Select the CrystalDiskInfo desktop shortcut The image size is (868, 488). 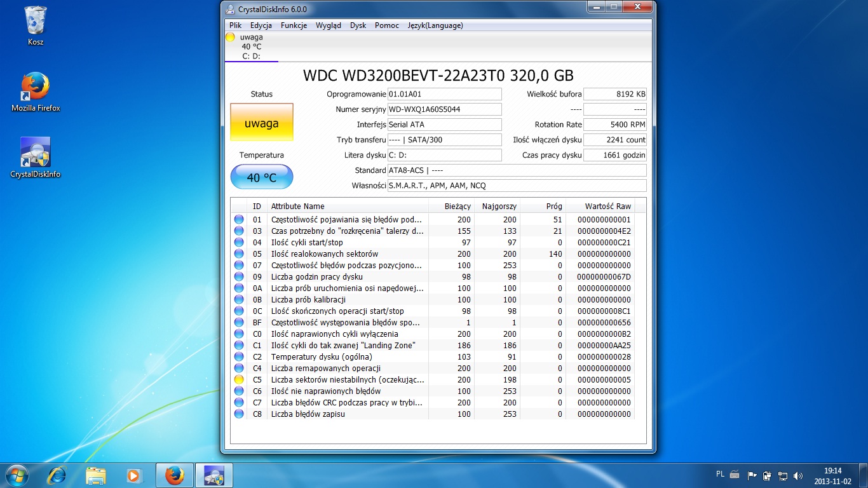36,158
